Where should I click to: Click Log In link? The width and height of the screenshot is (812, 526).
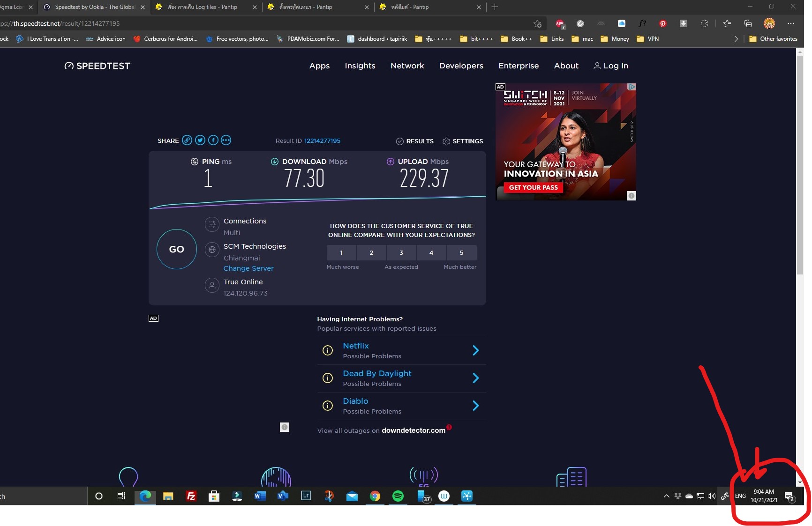611,66
